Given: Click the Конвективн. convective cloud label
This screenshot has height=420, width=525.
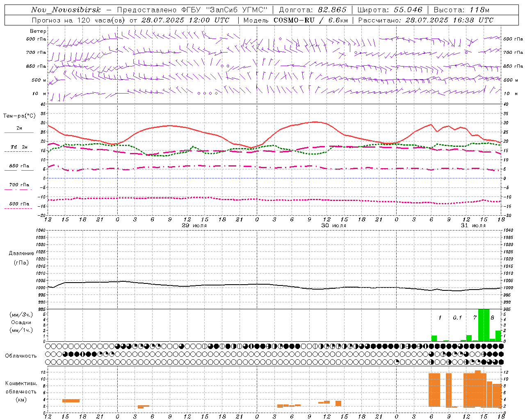Looking at the screenshot, I should [x=21, y=383].
